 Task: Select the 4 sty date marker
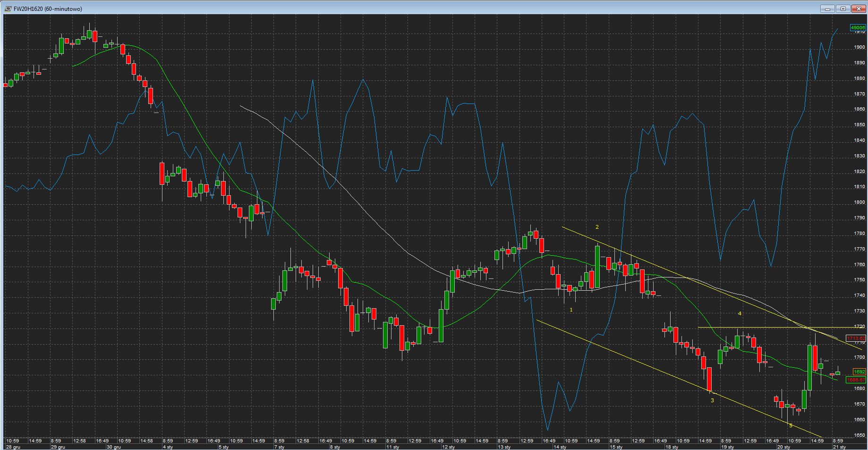pyautogui.click(x=168, y=447)
